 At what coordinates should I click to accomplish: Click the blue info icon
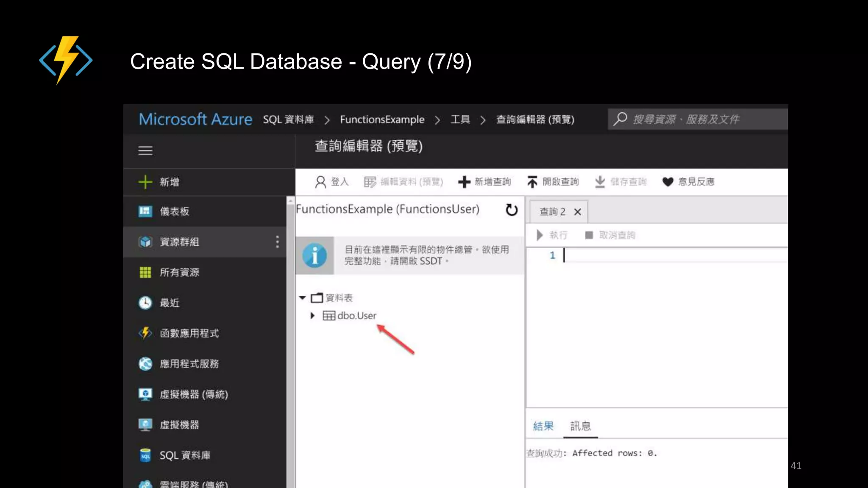(314, 255)
